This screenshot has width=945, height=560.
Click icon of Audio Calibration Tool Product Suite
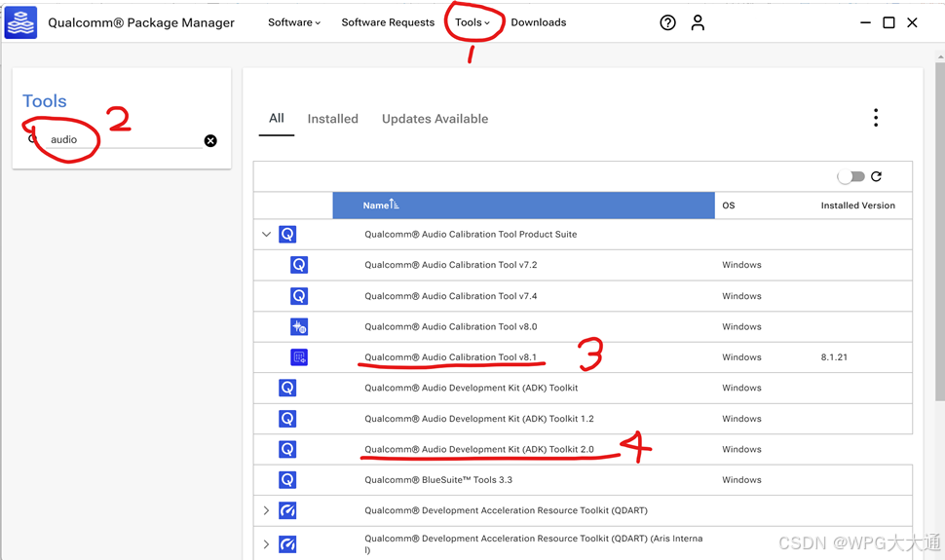click(287, 234)
